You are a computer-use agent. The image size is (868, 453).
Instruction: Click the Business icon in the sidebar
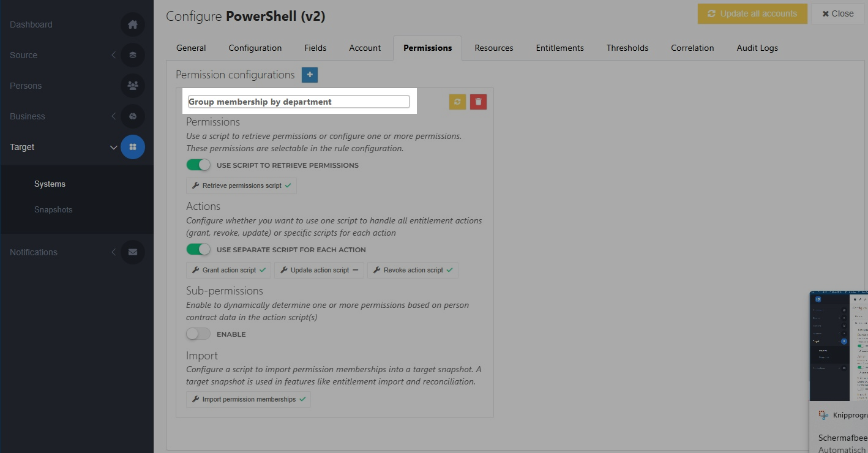(x=133, y=116)
